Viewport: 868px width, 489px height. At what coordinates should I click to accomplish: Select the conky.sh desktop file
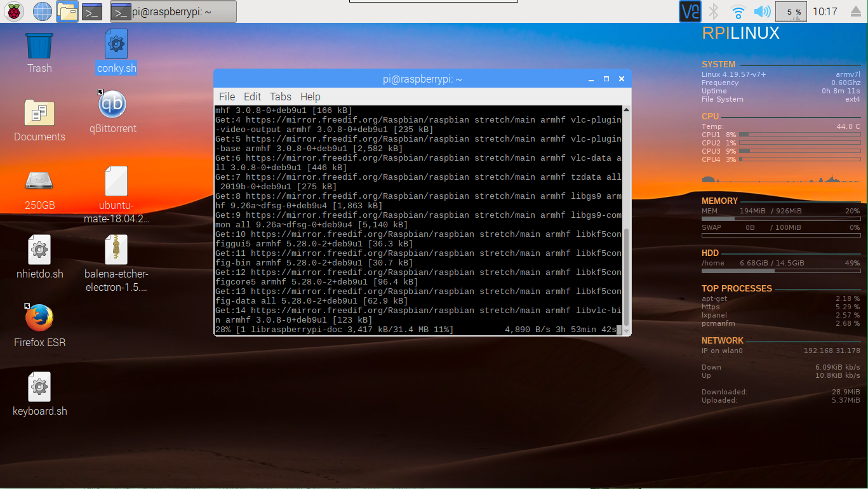tap(116, 52)
